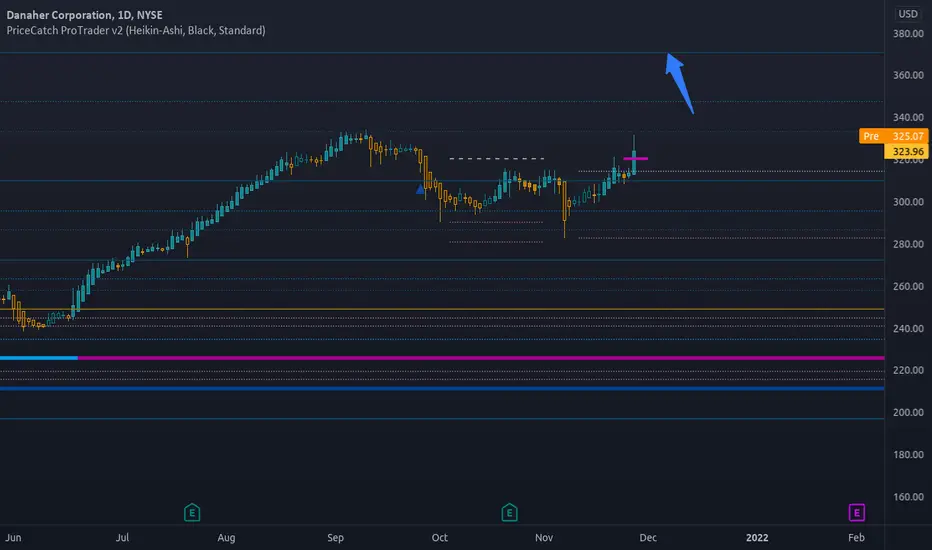The width and height of the screenshot is (932, 550).
Task: Click the Feb label on time axis
Action: point(856,538)
